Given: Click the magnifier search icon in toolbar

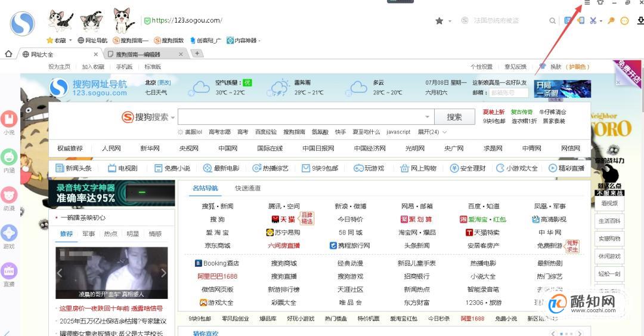Looking at the screenshot, I should (552, 20).
